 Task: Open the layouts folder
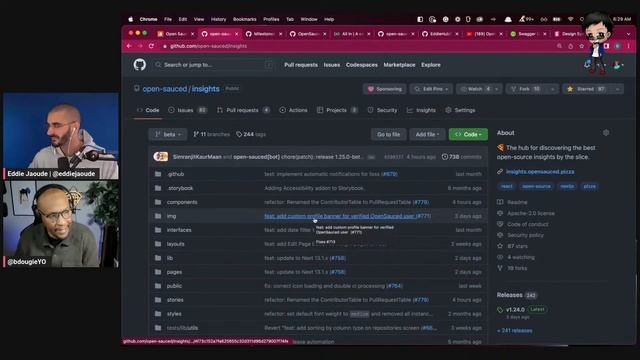[176, 244]
